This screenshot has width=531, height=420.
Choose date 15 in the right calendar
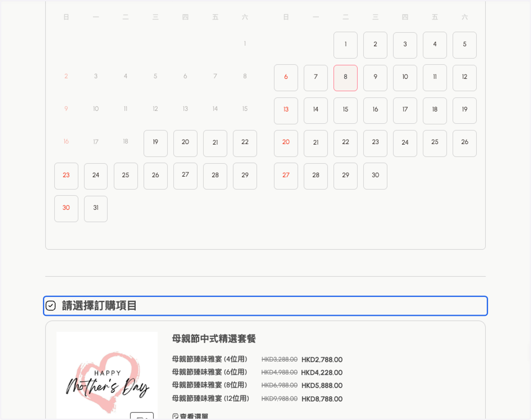click(x=346, y=111)
